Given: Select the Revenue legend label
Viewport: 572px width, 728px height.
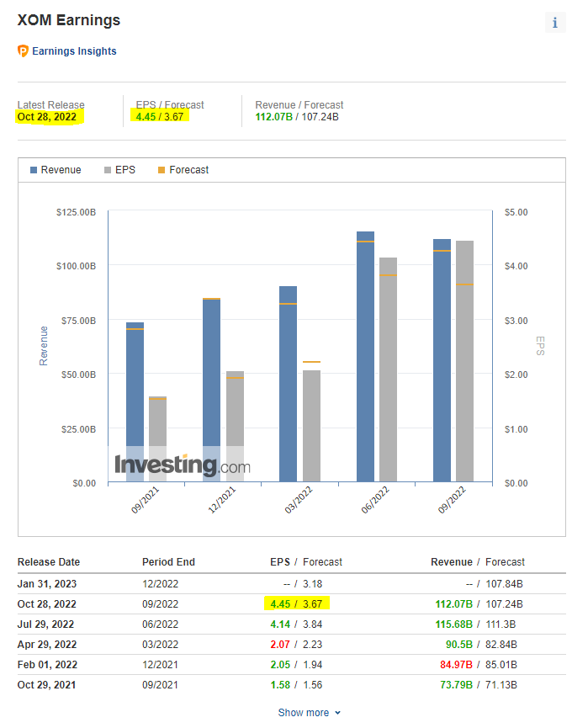Looking at the screenshot, I should (61, 170).
